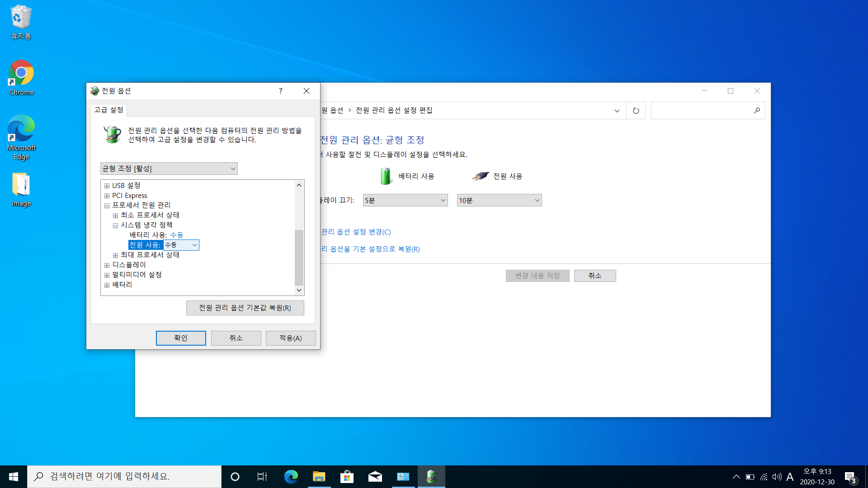868x488 pixels.
Task: Collapse the 프로세서 전원 관리 tree node
Action: (107, 206)
